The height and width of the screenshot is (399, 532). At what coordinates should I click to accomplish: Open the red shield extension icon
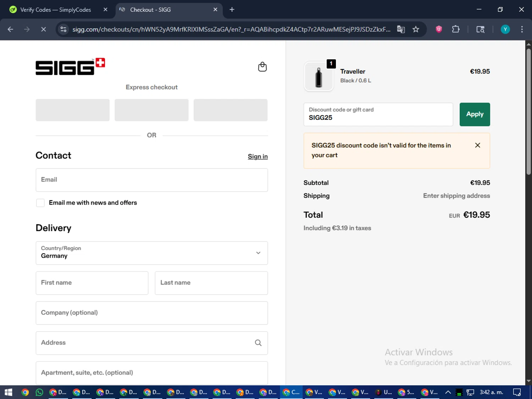(x=439, y=29)
